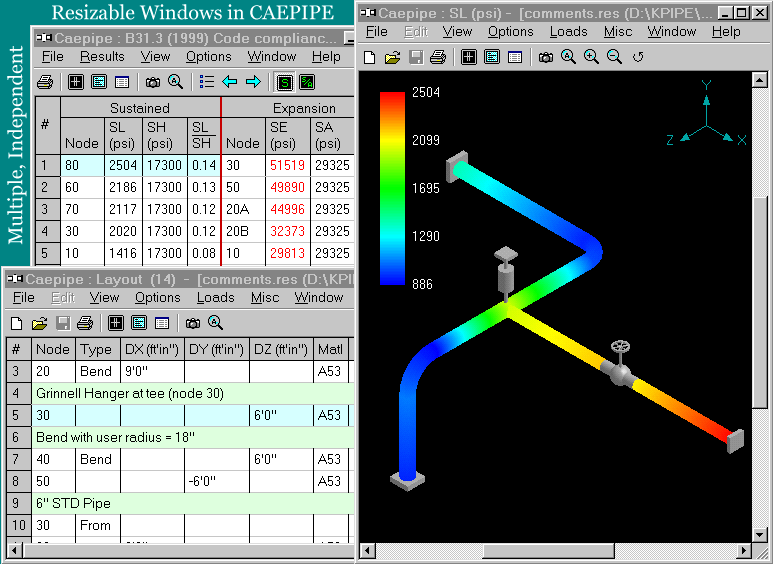Click the graphics window icon in the Code compliance toolbar

pos(75,82)
